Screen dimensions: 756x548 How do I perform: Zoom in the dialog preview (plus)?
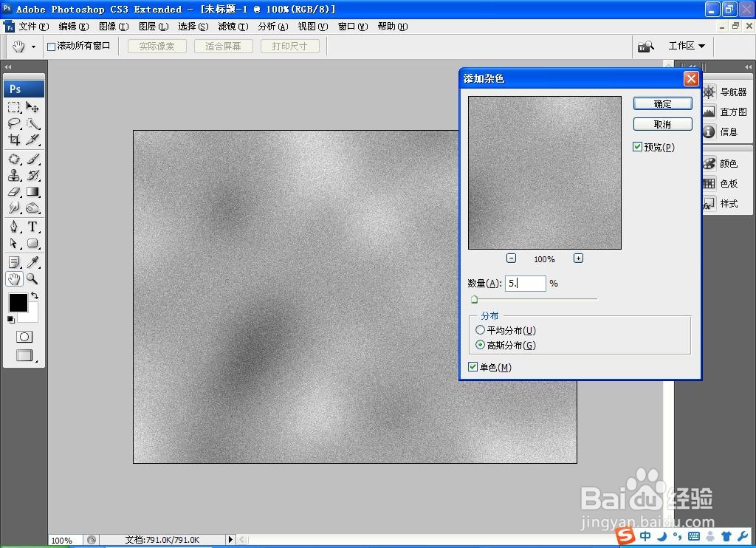click(x=578, y=258)
